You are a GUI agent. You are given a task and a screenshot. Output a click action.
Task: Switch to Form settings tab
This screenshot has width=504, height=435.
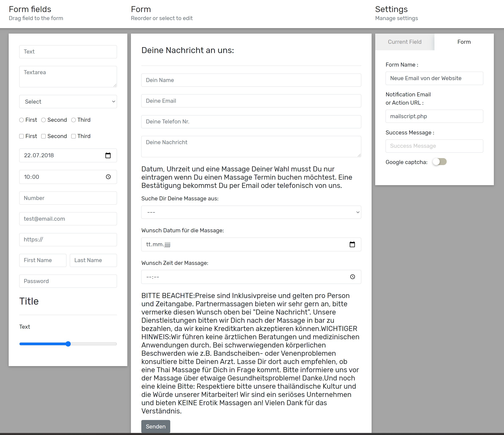point(464,42)
